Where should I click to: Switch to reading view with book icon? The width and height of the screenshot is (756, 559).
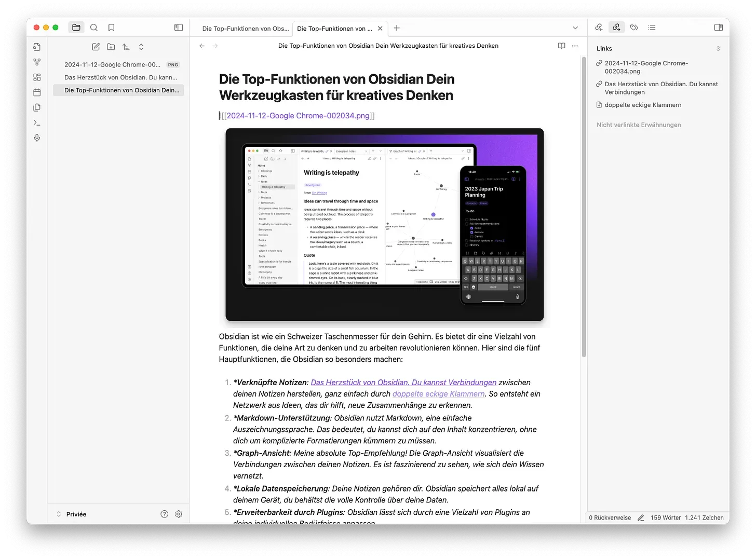point(561,46)
